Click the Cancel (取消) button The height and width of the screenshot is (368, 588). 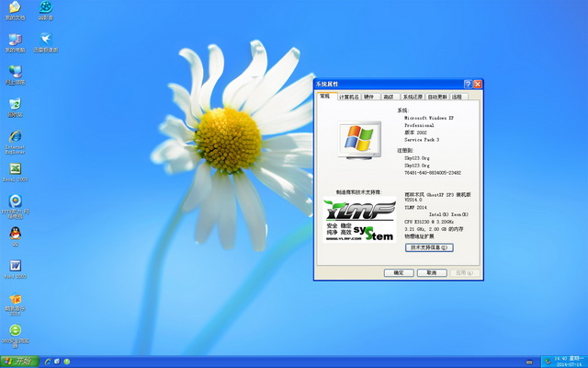coord(432,272)
